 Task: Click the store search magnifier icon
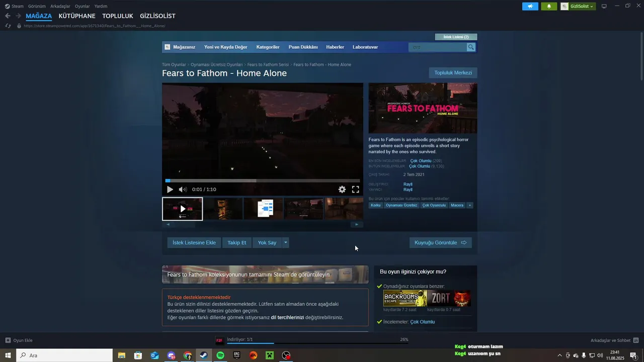(471, 47)
